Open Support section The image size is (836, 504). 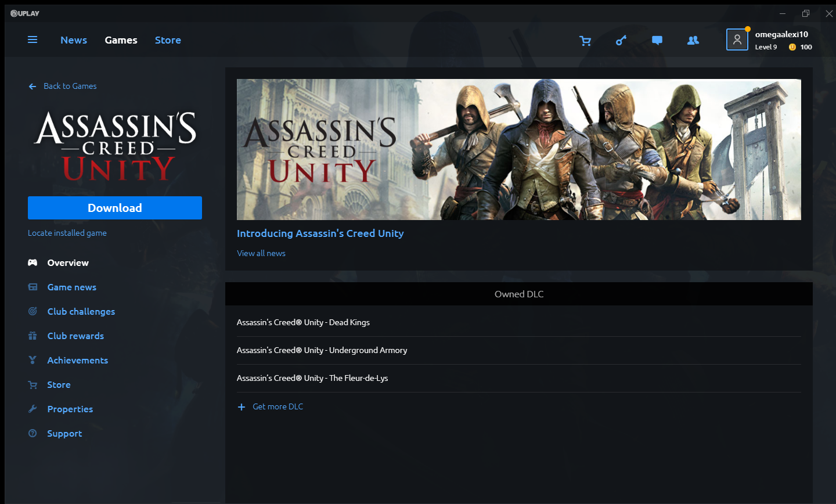pyautogui.click(x=64, y=434)
